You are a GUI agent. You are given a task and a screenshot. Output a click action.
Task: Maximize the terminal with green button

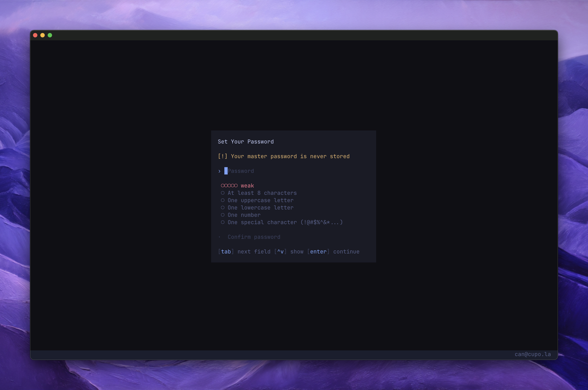(x=50, y=35)
